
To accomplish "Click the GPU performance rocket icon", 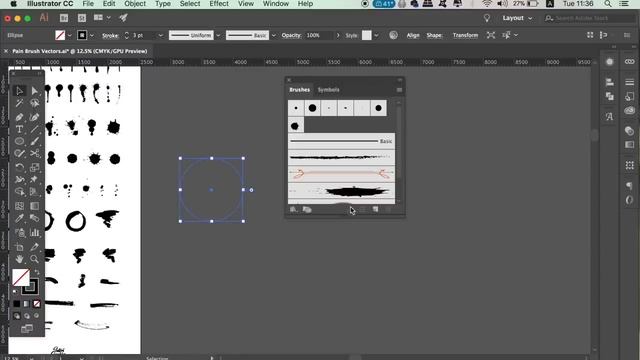I will click(x=123, y=18).
